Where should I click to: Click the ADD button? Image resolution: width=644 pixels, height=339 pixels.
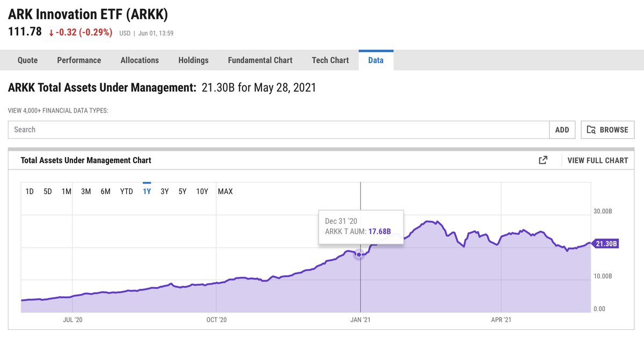(x=562, y=130)
